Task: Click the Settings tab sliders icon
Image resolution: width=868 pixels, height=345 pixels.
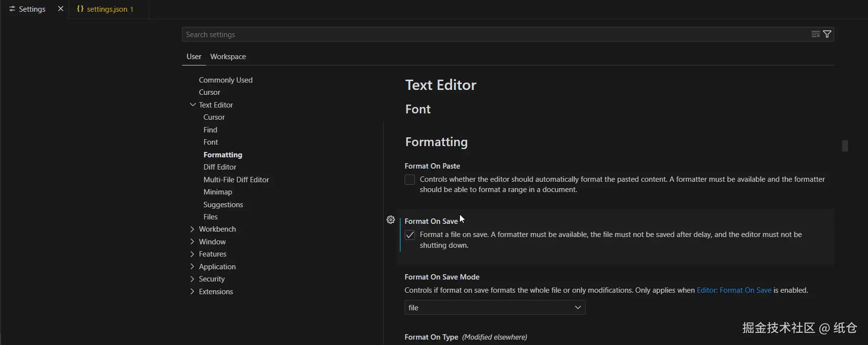Action: pyautogui.click(x=12, y=9)
